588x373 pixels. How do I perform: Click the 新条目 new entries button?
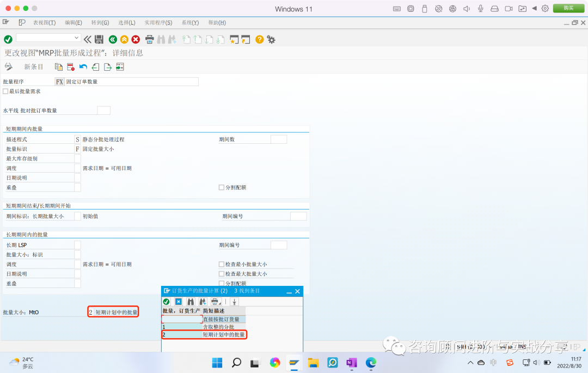coord(34,67)
